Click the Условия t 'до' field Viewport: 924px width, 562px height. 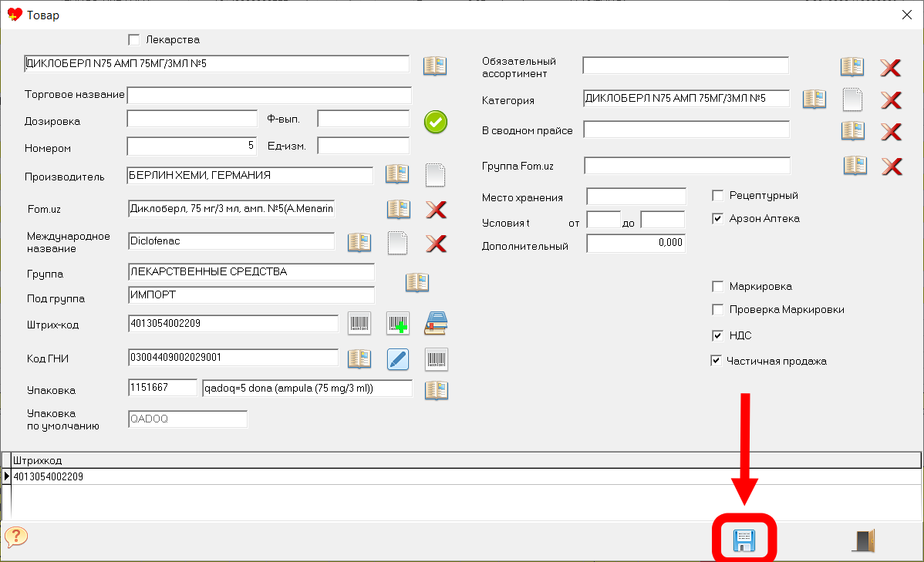pos(663,220)
